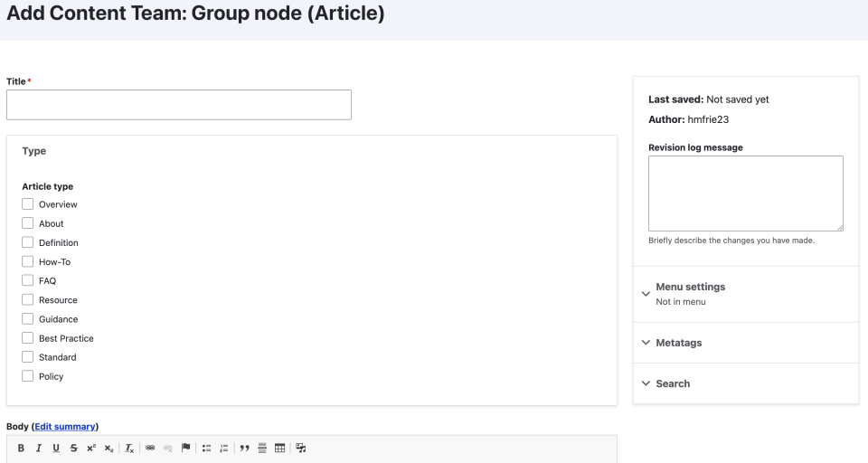Viewport: 868px width, 463px height.
Task: Apply underline formatting in Body editor
Action: click(56, 448)
